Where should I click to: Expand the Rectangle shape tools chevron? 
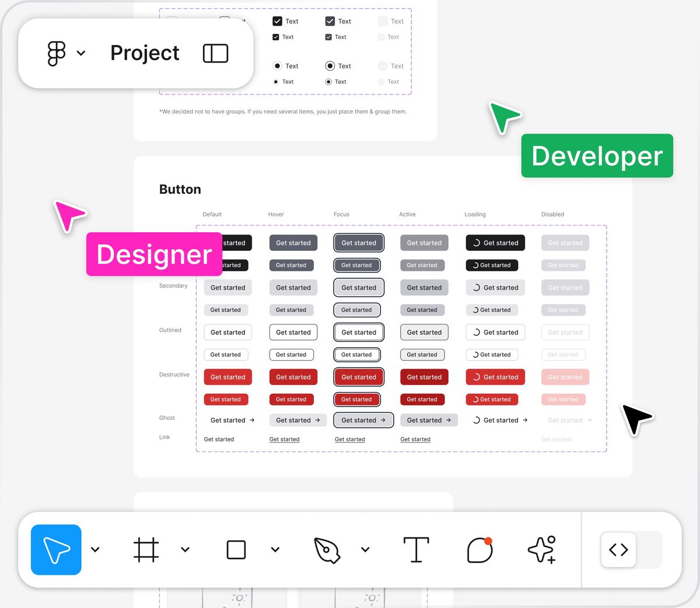point(275,550)
